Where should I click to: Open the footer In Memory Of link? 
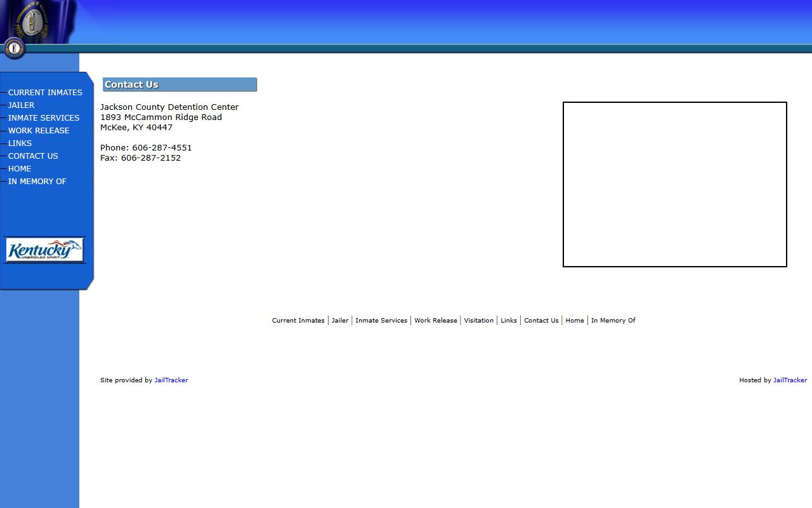(x=613, y=321)
